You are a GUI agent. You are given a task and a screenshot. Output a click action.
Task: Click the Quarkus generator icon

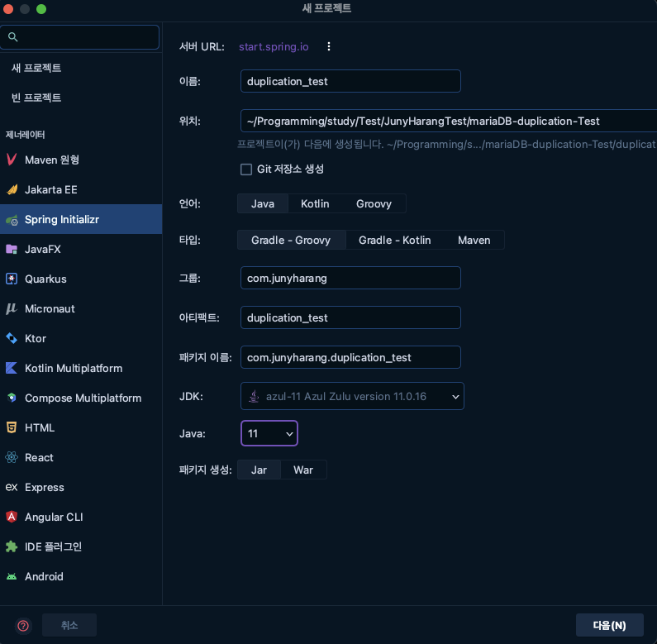12,279
